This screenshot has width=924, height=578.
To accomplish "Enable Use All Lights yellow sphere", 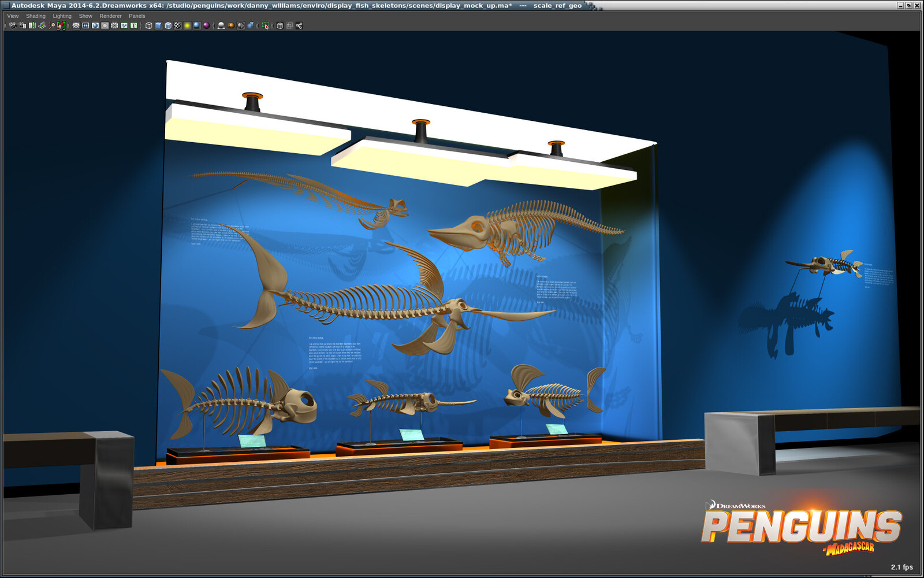I will [x=187, y=25].
